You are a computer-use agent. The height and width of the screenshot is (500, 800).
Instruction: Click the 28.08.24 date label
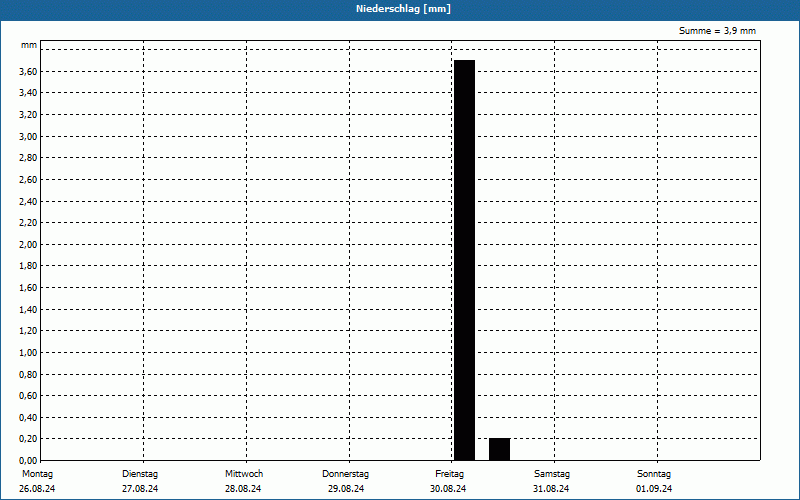(x=243, y=489)
